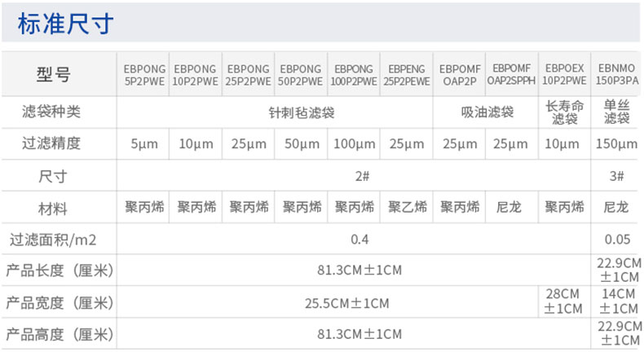Click the 150μm filter precision value

click(616, 144)
